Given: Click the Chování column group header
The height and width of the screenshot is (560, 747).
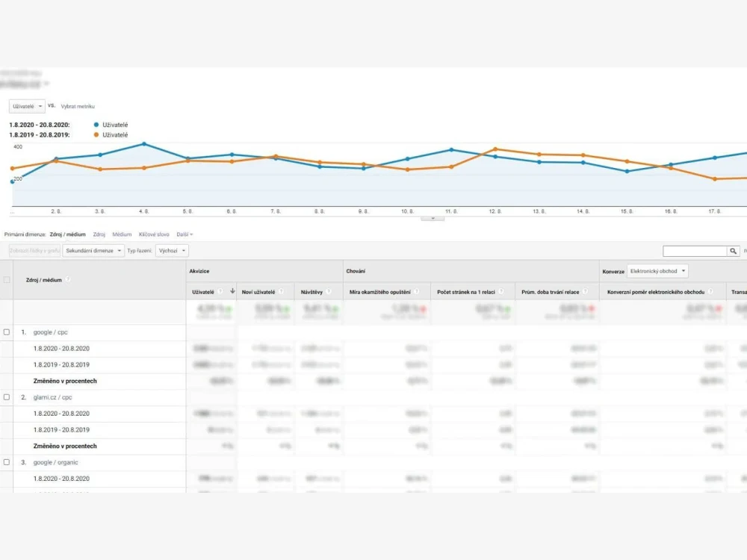Looking at the screenshot, I should [356, 271].
